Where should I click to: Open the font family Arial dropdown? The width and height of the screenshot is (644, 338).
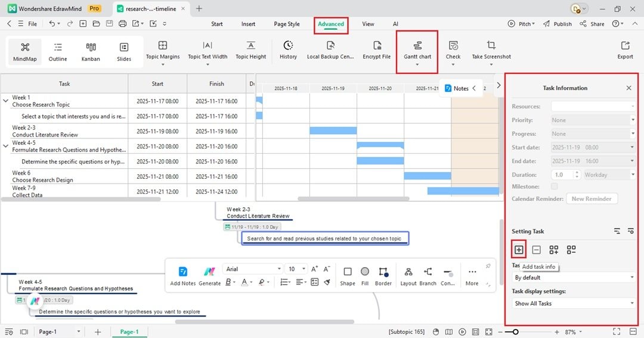253,269
